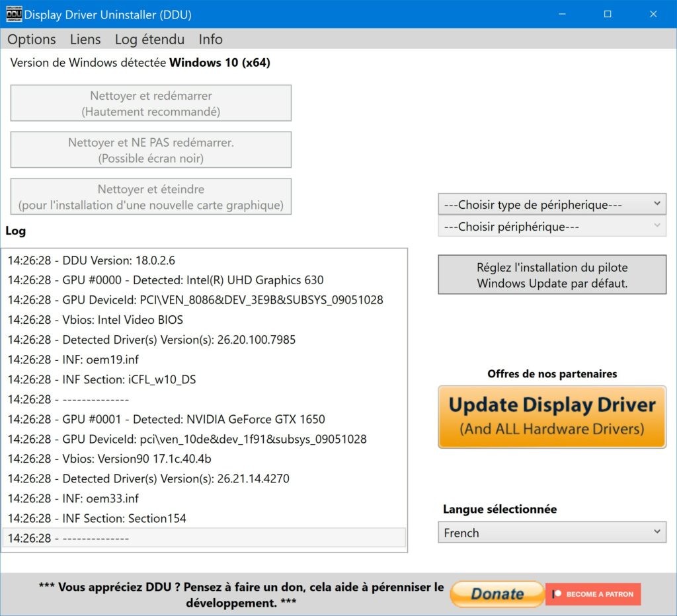Click the Patreon logo on patron button
The width and height of the screenshot is (677, 616).
pyautogui.click(x=557, y=594)
